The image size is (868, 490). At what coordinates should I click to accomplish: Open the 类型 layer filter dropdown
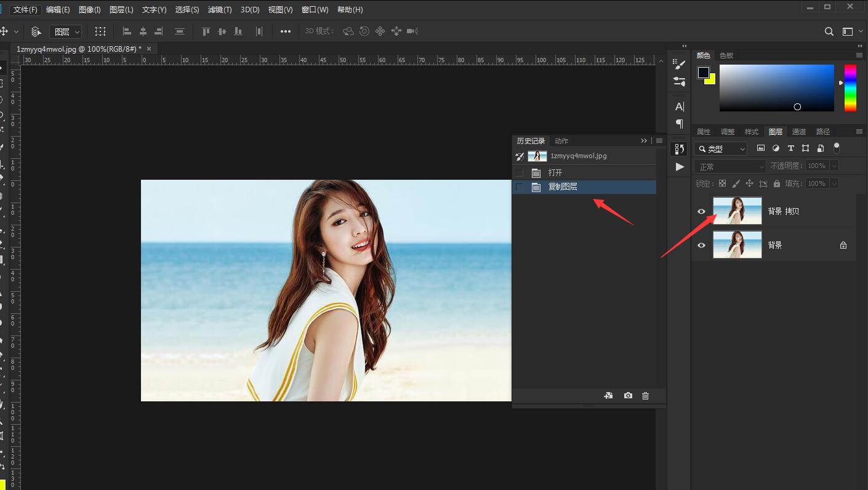[x=720, y=149]
